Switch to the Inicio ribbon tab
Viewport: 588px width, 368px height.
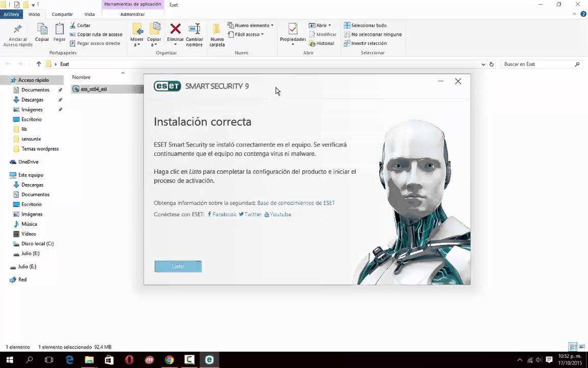(34, 14)
